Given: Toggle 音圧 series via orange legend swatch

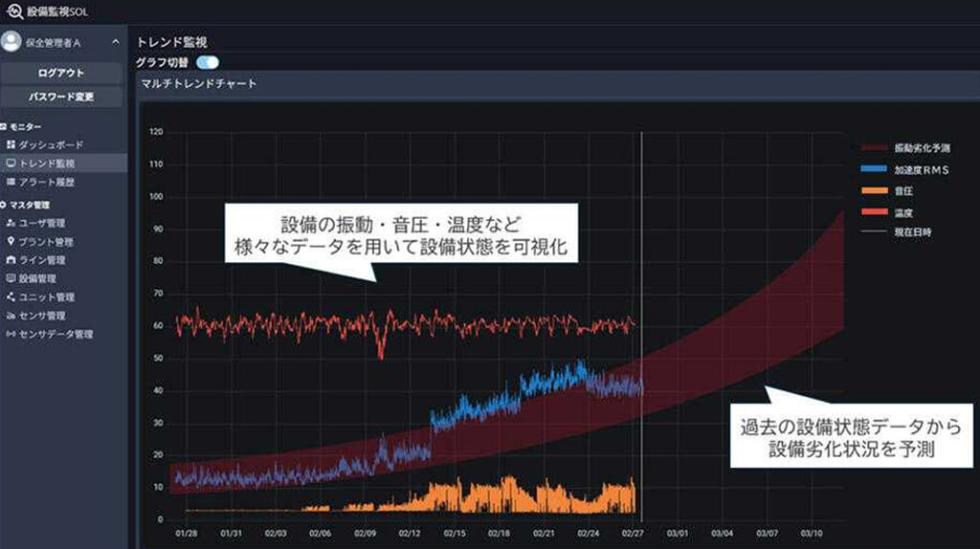Looking at the screenshot, I should [874, 190].
